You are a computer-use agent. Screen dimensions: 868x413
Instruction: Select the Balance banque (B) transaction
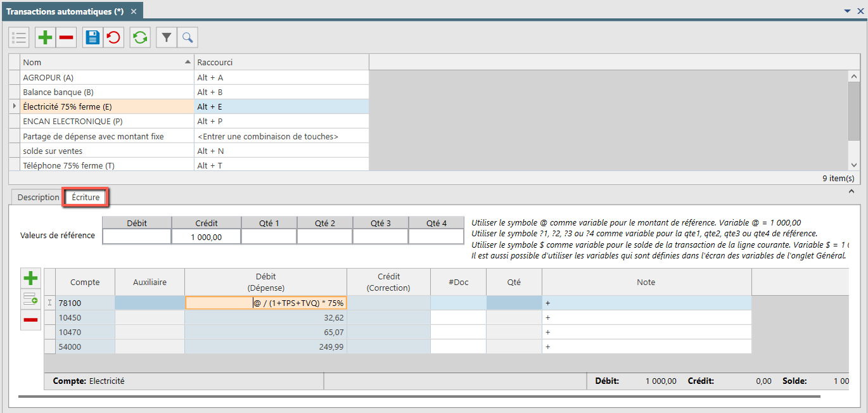(106, 92)
